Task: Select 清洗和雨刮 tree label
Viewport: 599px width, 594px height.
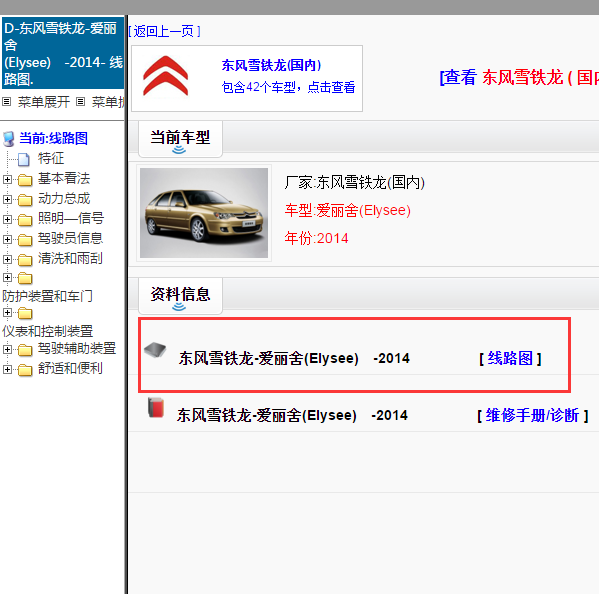Action: click(x=70, y=259)
